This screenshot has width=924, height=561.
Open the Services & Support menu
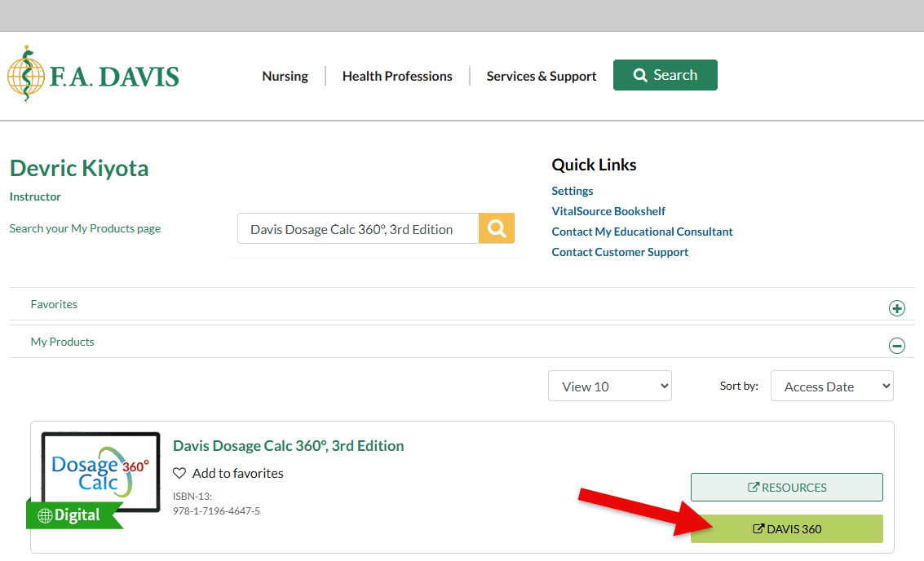pyautogui.click(x=542, y=76)
